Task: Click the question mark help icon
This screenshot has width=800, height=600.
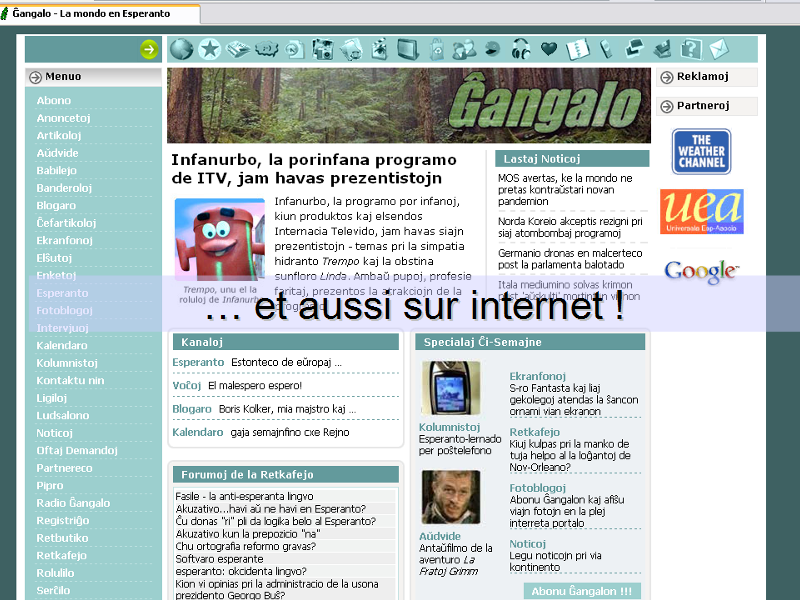Action: pyautogui.click(x=691, y=49)
